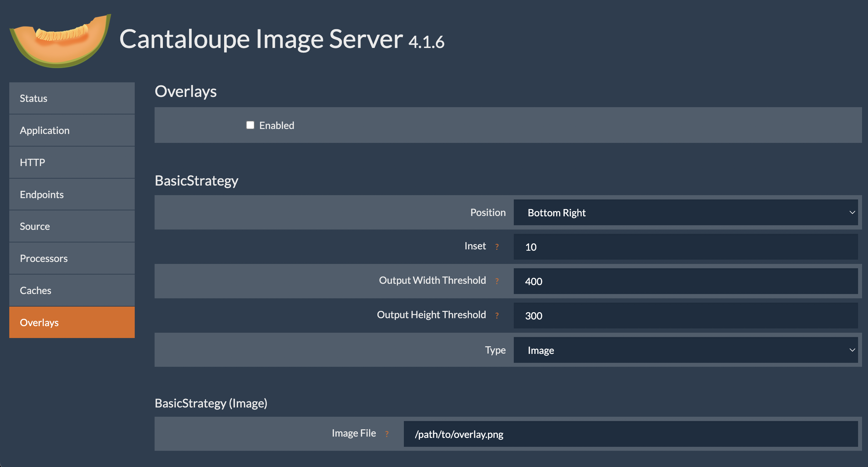Select the active Overlays sidebar item
Viewport: 868px width, 467px height.
tap(72, 322)
